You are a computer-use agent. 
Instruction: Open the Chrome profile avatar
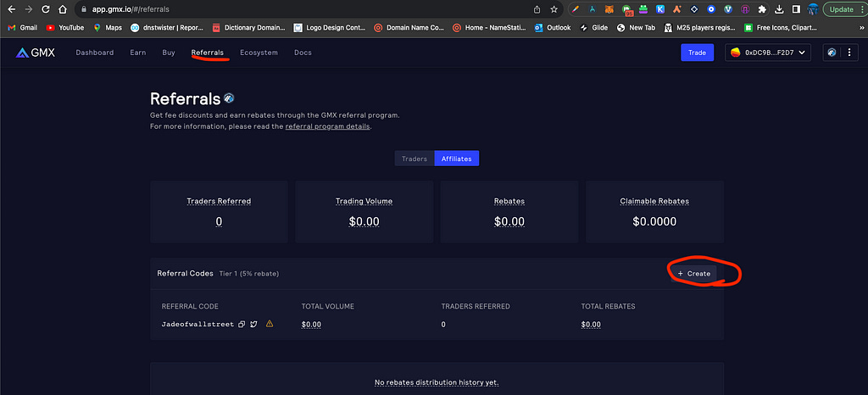pyautogui.click(x=813, y=9)
